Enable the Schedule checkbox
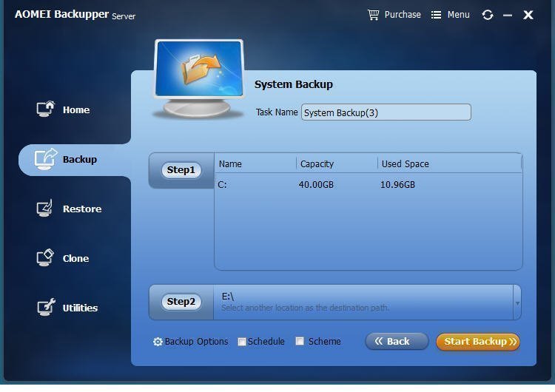 tap(242, 342)
